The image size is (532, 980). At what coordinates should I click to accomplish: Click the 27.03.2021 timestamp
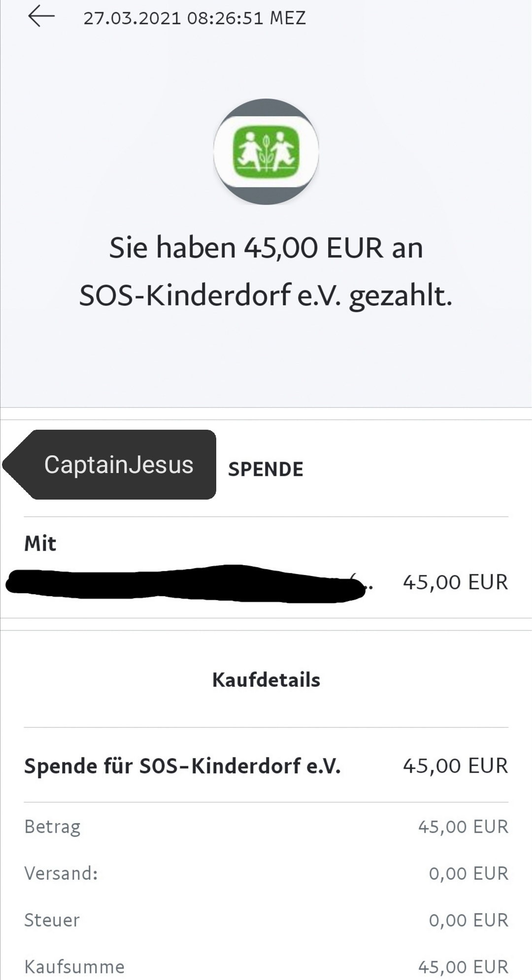[x=195, y=18]
